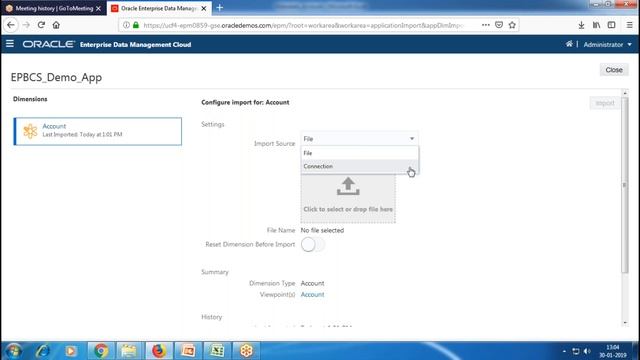Show hidden tray icons arrow
This screenshot has height=360, width=640.
(x=564, y=351)
